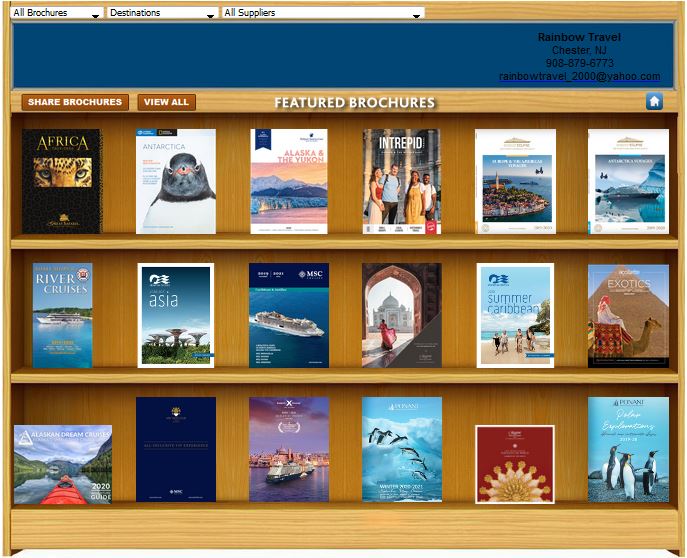Click the rainbowtravel_2000@yahoo.com email address
This screenshot has height=558, width=687.
point(579,76)
